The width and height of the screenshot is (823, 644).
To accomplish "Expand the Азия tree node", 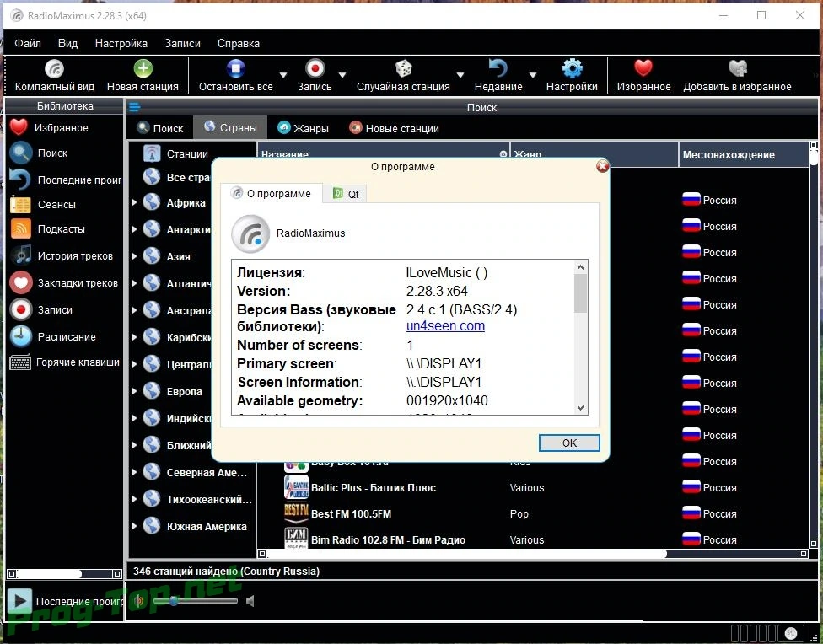I will [x=134, y=256].
